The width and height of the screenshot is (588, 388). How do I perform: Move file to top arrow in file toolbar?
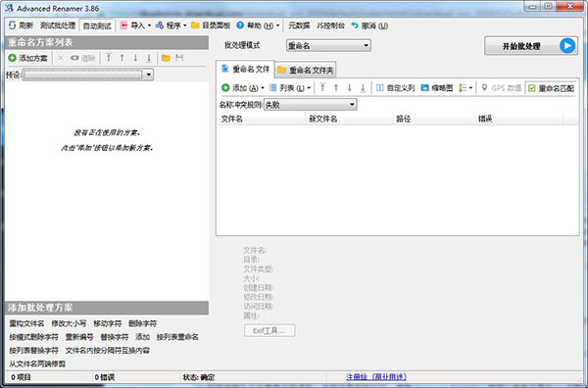click(322, 88)
